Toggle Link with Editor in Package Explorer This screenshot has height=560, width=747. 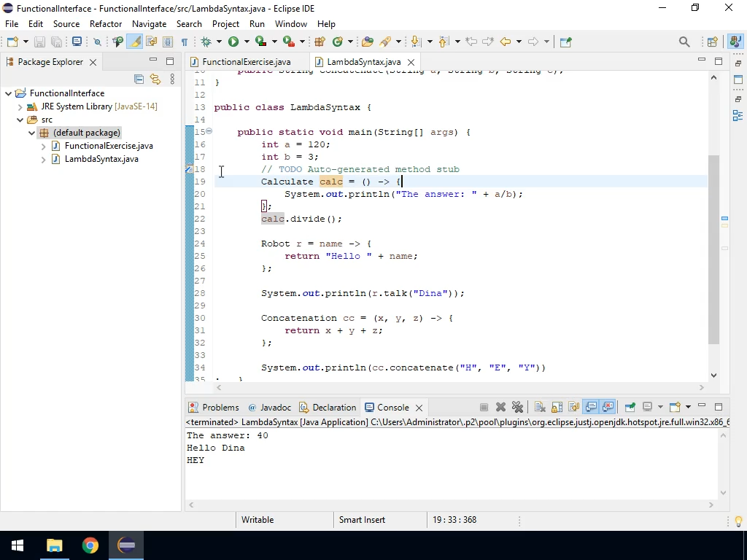coord(155,79)
